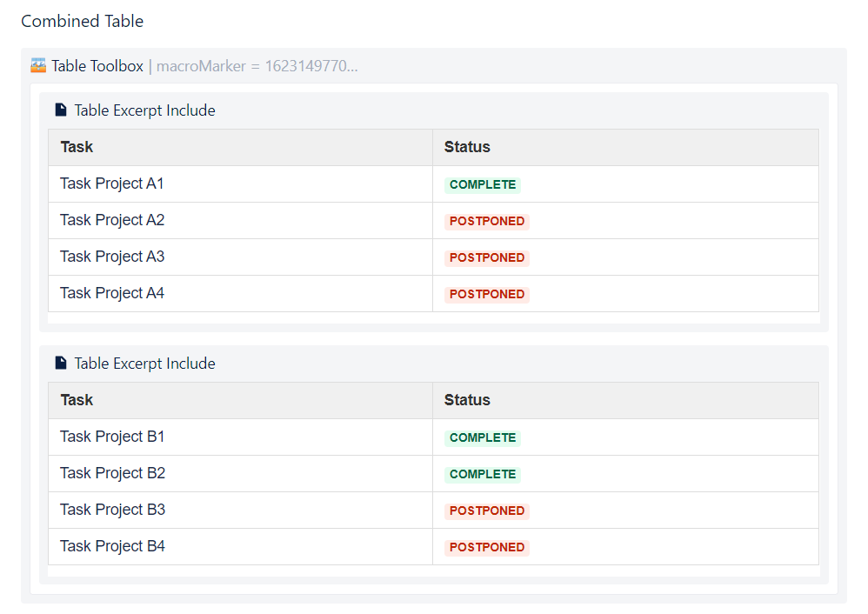Click the Status header in second table
The height and width of the screenshot is (614, 868).
[x=467, y=400]
